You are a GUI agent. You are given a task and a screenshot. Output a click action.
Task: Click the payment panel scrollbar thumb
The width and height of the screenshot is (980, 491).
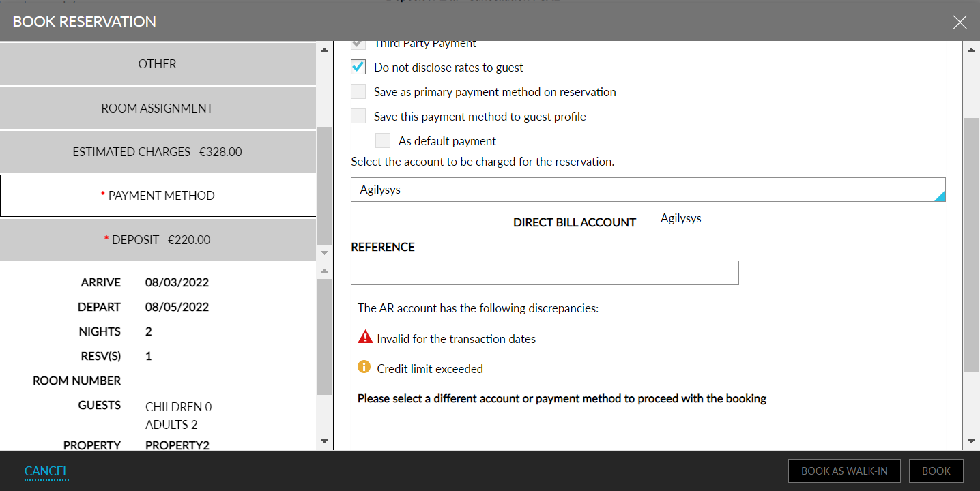[972, 244]
